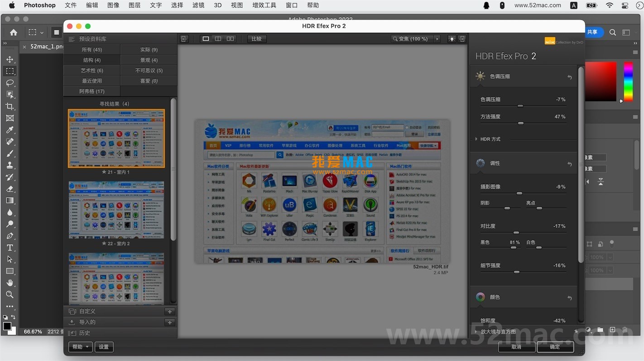The height and width of the screenshot is (361, 644).
Task: Select the Hand tool
Action: tap(10, 283)
